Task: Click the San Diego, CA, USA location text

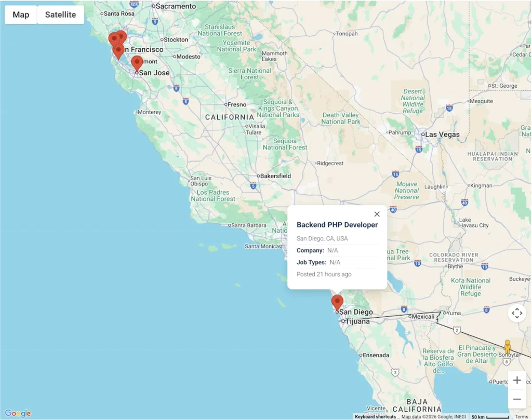Action: pyautogui.click(x=323, y=238)
